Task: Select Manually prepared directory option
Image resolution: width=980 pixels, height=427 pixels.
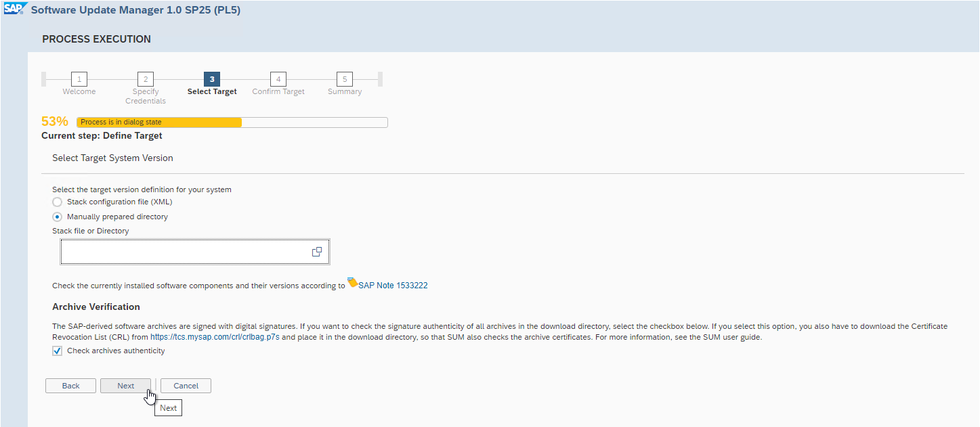Action: point(58,217)
